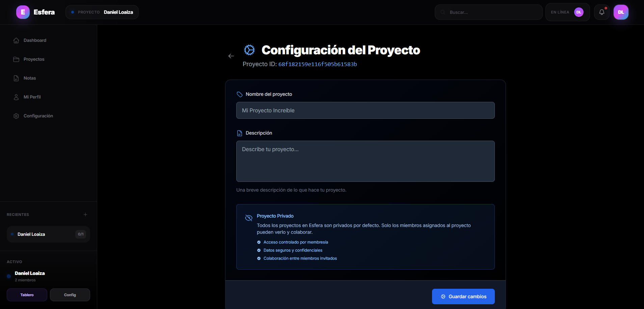Toggle the Acceso controlado por membresía checkmark
This screenshot has width=644, height=309.
(259, 242)
